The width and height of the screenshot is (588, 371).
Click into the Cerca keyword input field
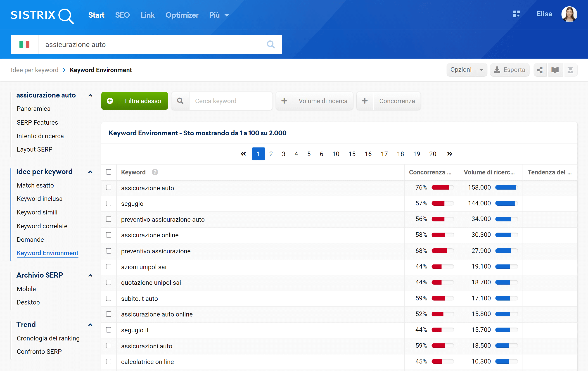click(x=231, y=101)
